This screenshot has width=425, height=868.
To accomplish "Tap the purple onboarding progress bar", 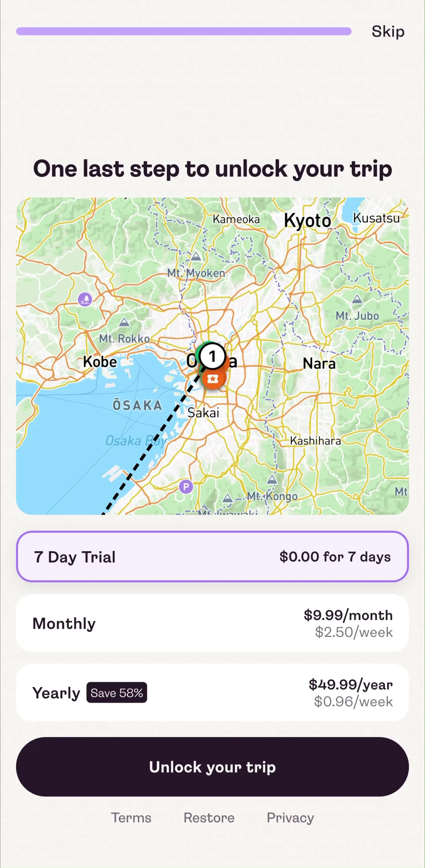I will (x=184, y=31).
